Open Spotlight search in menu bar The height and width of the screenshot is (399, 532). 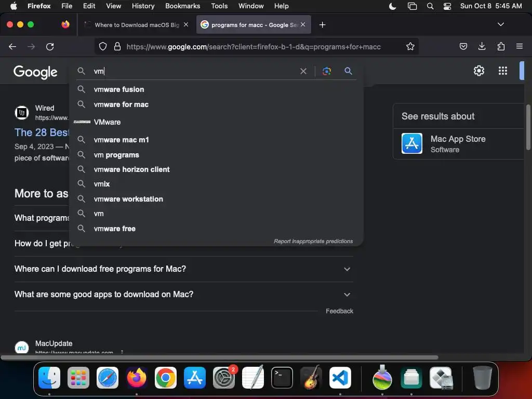pyautogui.click(x=430, y=6)
